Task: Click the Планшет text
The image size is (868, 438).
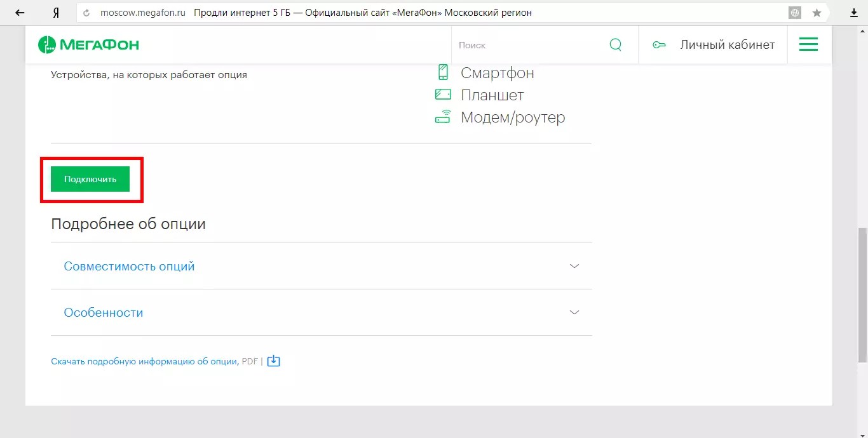Action: 492,95
